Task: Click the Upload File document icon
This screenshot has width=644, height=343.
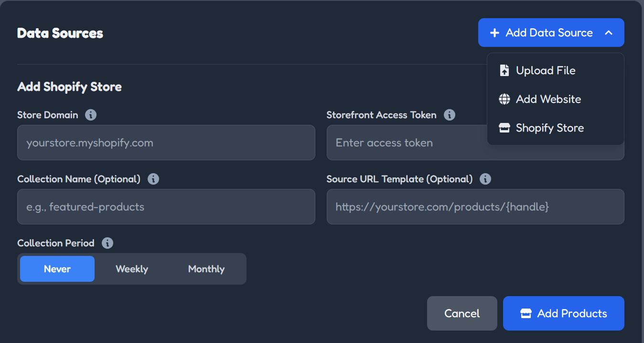Action: point(504,70)
